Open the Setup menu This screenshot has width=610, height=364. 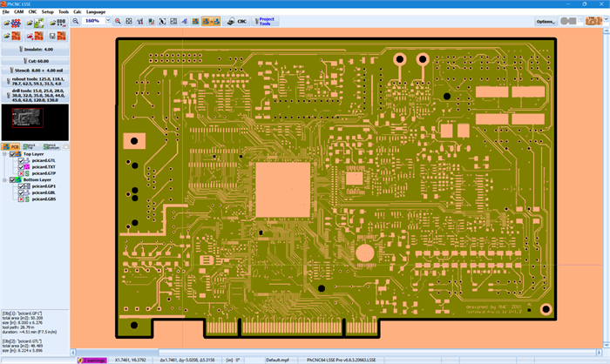(x=47, y=11)
